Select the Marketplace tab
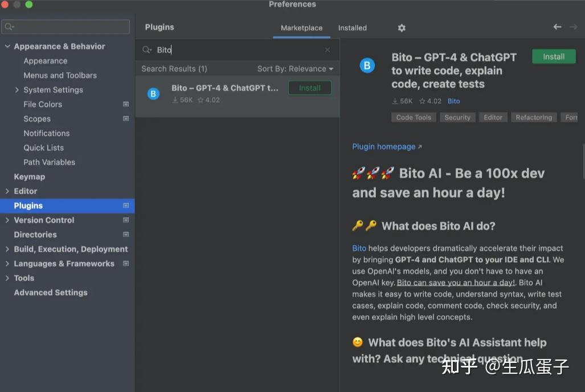 click(x=301, y=28)
